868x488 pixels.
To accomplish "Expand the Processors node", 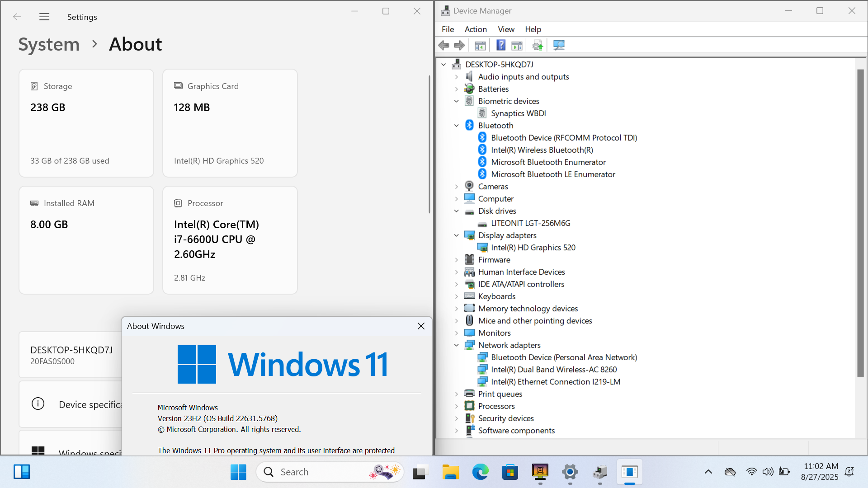I will 456,406.
